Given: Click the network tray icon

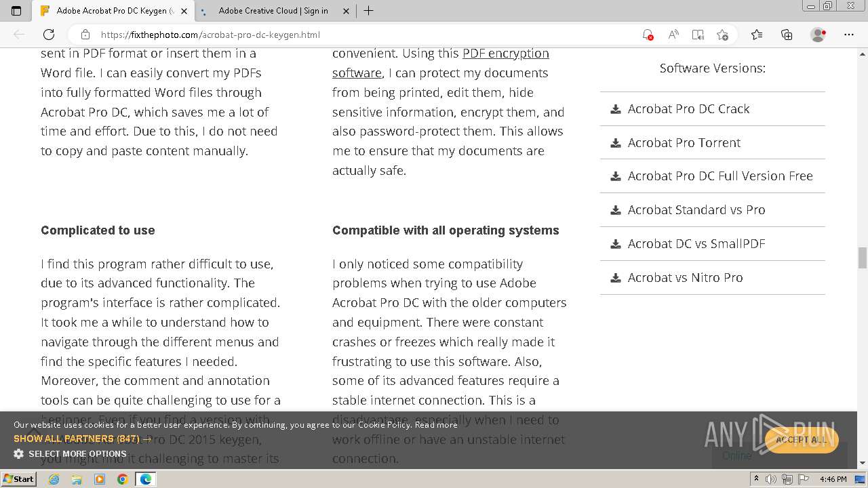Looking at the screenshot, I should (788, 479).
